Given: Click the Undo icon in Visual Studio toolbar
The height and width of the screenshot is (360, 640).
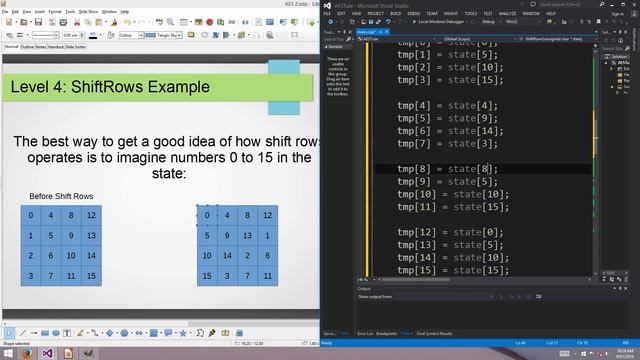Looking at the screenshot, I should [x=388, y=22].
